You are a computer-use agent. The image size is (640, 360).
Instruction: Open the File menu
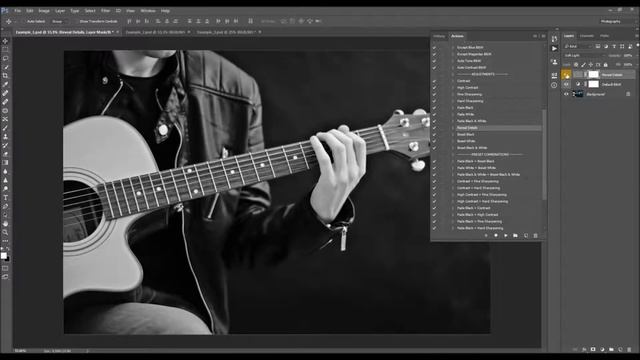coord(18,11)
